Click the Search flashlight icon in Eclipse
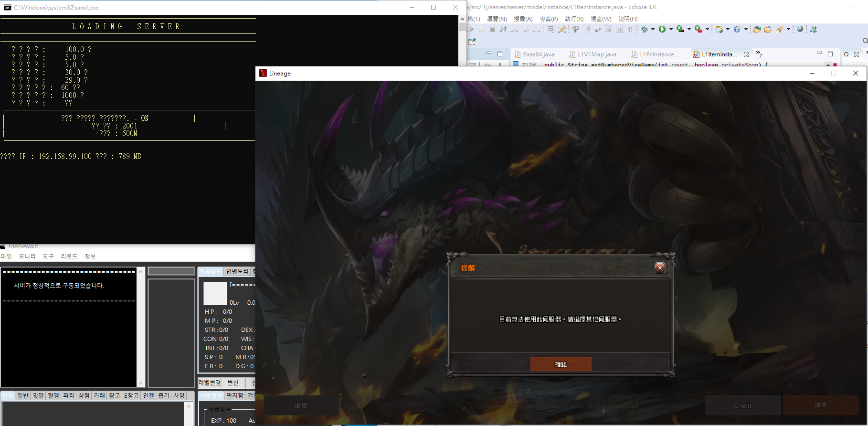 coord(780,29)
